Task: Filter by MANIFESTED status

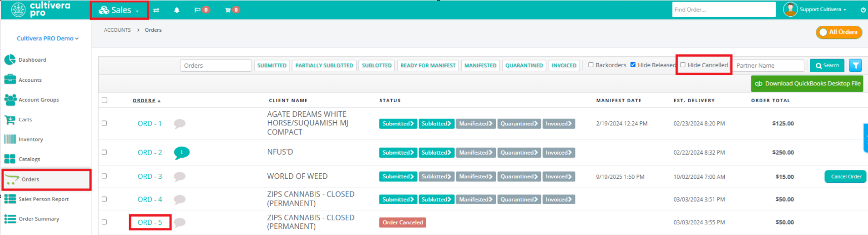Action: click(x=480, y=66)
